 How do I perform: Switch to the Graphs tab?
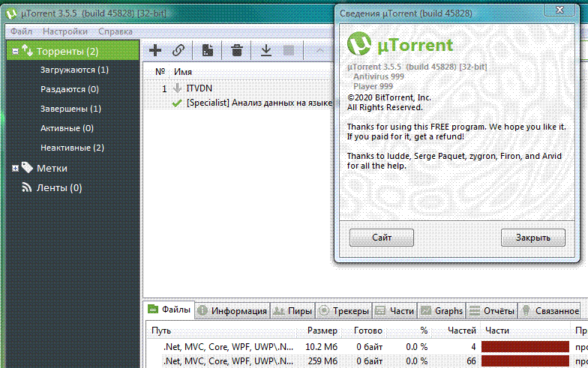[442, 310]
